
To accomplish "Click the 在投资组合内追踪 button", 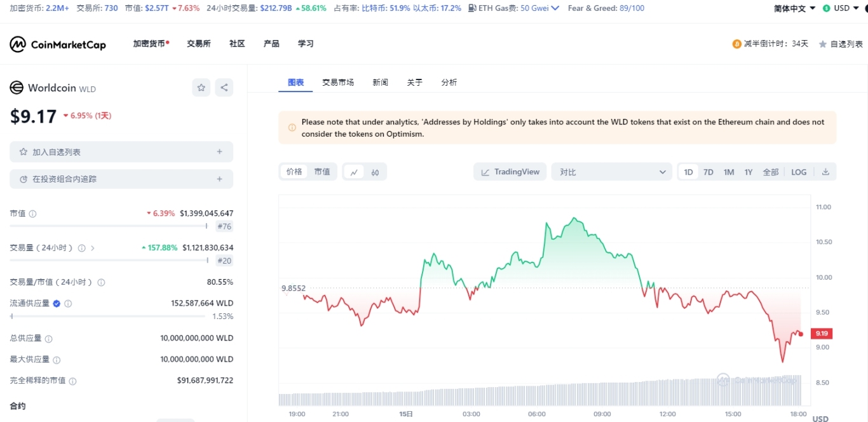I will 121,179.
